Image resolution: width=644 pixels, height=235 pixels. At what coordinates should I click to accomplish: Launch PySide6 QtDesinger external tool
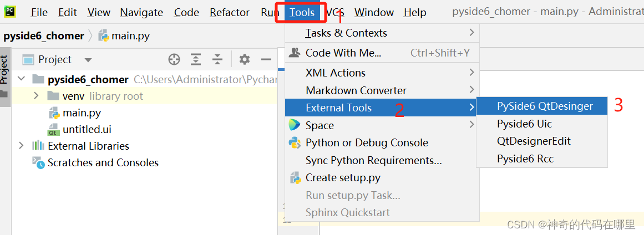pyautogui.click(x=542, y=106)
